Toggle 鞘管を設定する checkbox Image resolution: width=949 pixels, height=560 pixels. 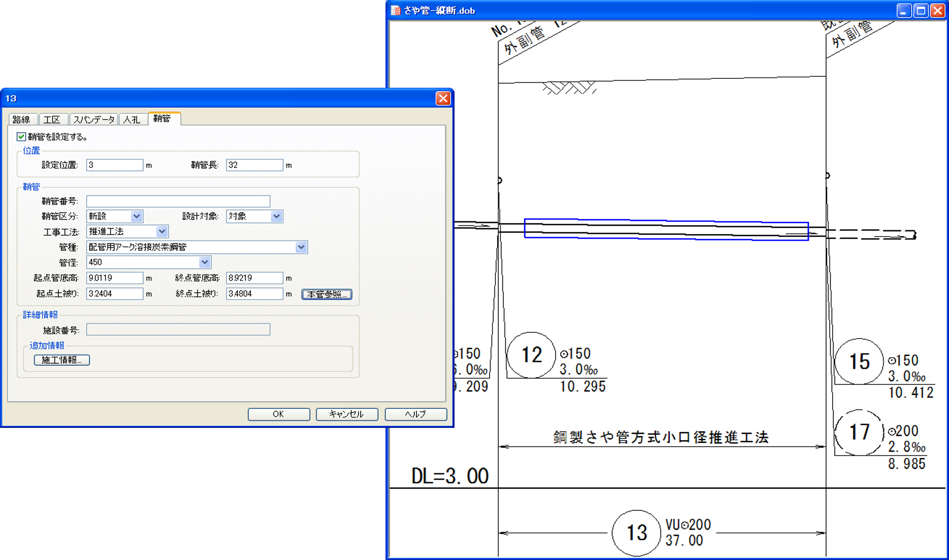click(x=21, y=137)
